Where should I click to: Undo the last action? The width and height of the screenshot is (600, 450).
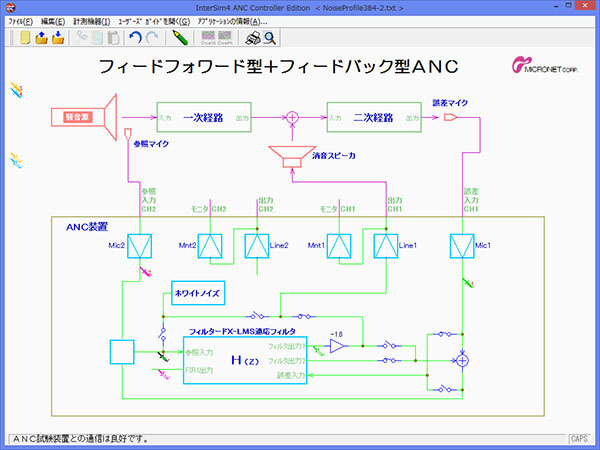pyautogui.click(x=135, y=38)
